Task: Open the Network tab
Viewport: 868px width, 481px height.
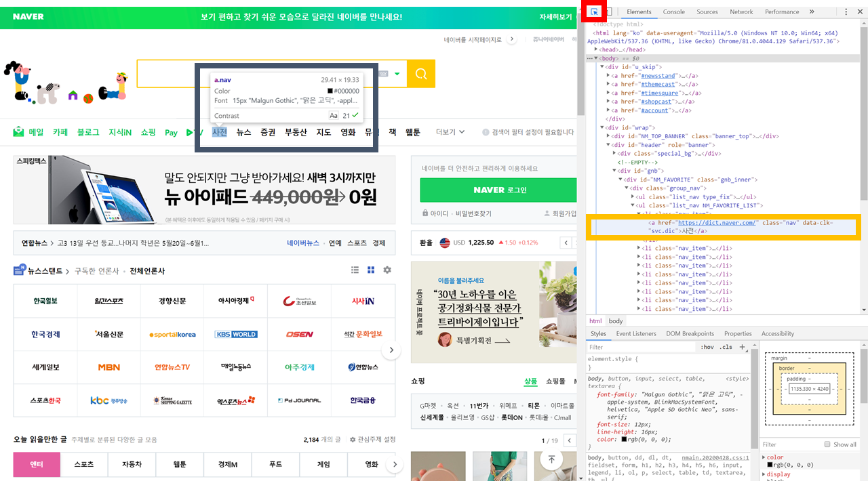Action: [741, 12]
